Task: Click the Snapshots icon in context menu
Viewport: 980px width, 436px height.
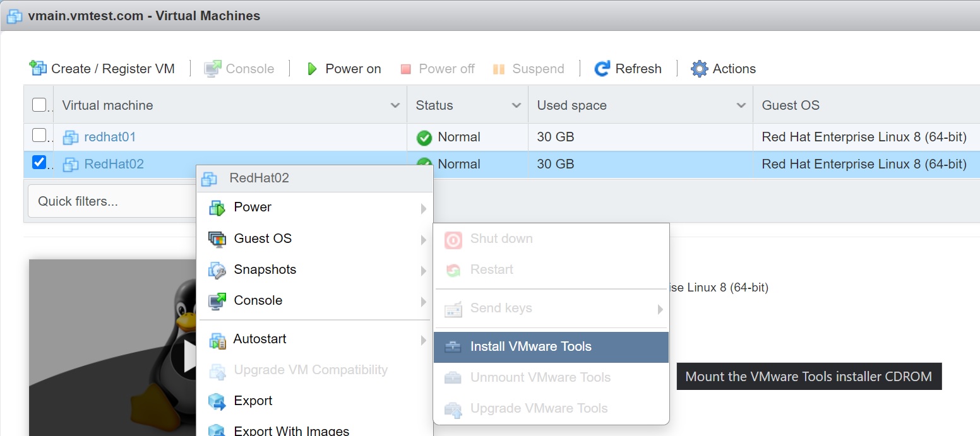Action: point(217,270)
